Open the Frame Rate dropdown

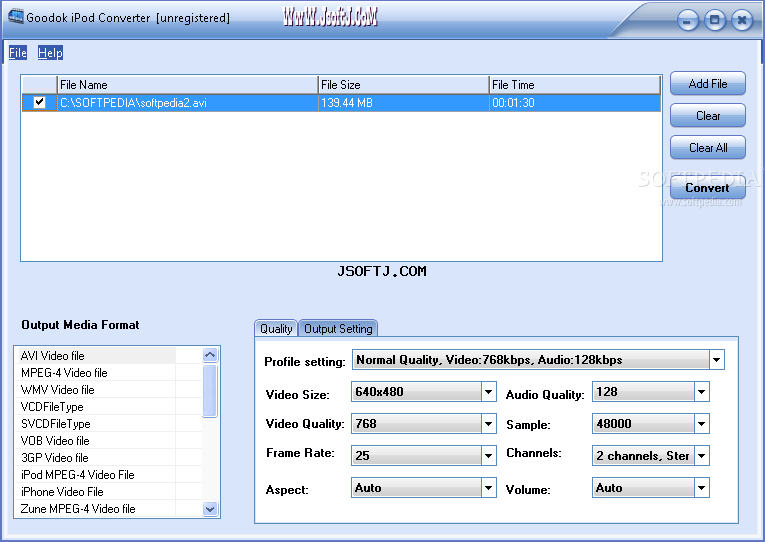point(488,456)
